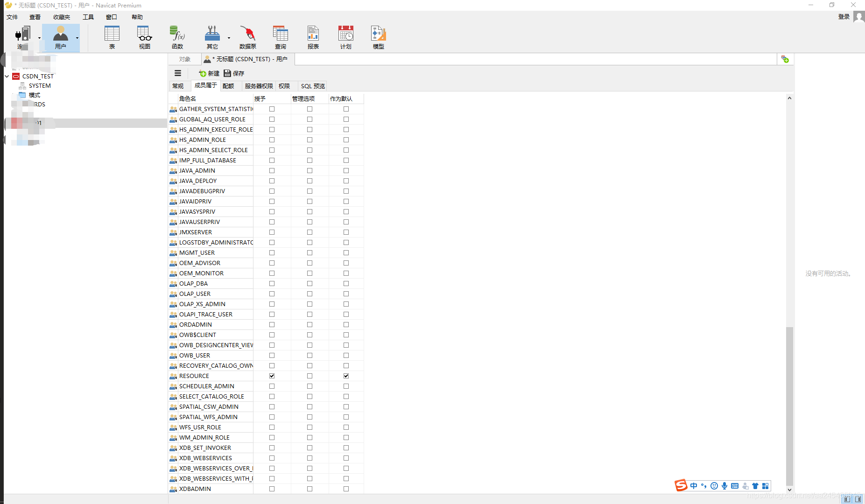The width and height of the screenshot is (865, 504).
Task: Open the Report (报表) toolbar icon
Action: (313, 37)
